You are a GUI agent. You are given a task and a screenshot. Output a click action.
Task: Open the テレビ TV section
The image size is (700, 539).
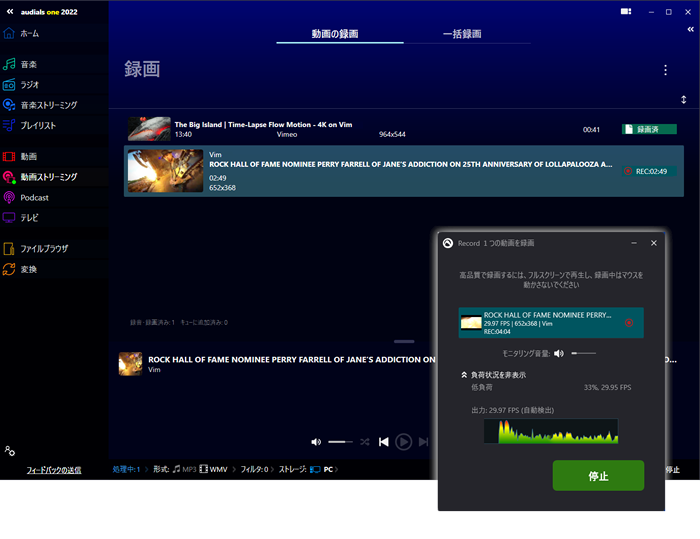click(21, 217)
